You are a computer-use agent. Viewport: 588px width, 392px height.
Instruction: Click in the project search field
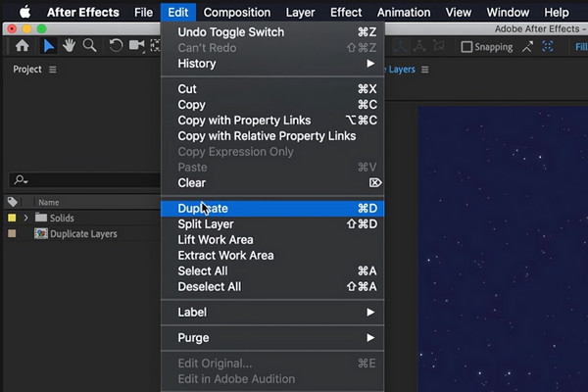84,180
